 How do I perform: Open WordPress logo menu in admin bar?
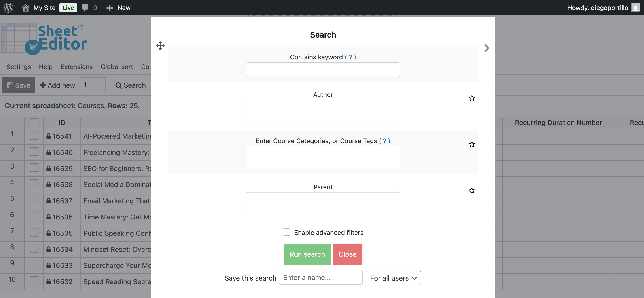pyautogui.click(x=8, y=8)
